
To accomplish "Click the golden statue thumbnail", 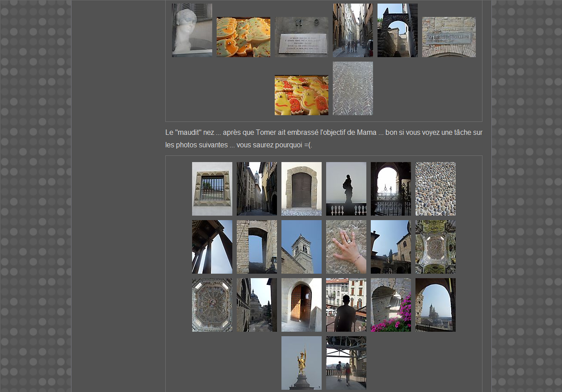I will pyautogui.click(x=302, y=363).
